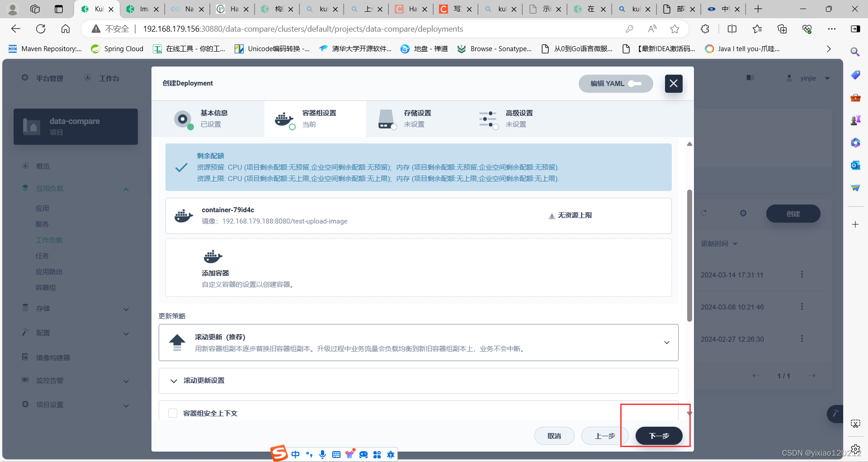Screen dimensions: 868x462
Task: Click the 下一步 button
Action: (659, 436)
